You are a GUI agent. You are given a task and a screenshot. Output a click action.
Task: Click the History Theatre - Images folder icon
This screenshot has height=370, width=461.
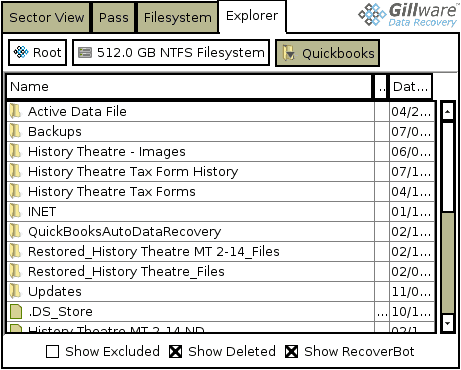[15, 151]
